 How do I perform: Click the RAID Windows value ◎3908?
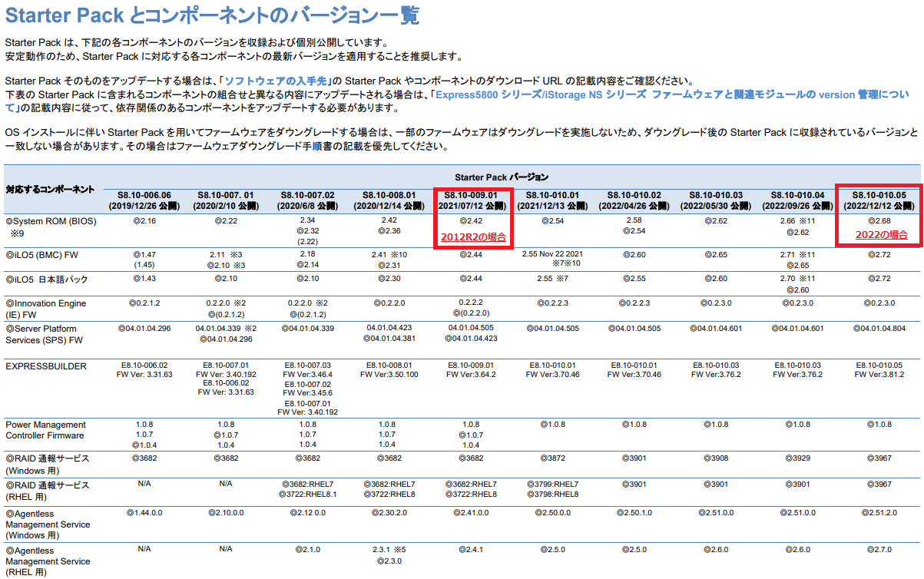[x=716, y=458]
